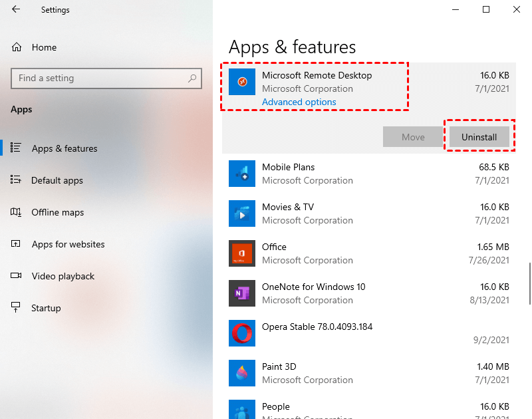Select the Office app icon
This screenshot has width=532, height=419.
242,253
